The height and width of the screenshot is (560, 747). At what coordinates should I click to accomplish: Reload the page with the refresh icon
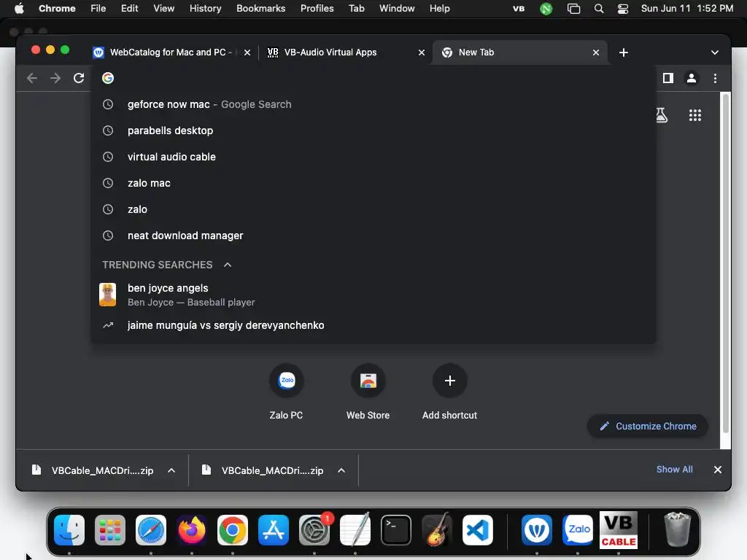(79, 78)
